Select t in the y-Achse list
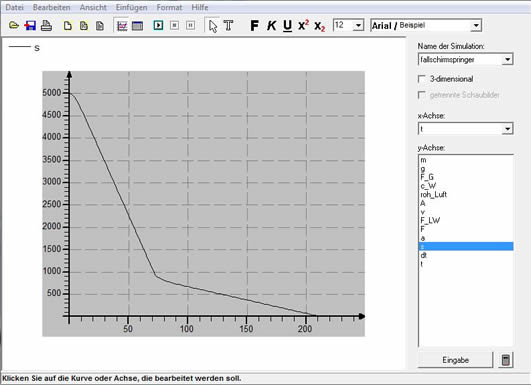 tap(466, 264)
